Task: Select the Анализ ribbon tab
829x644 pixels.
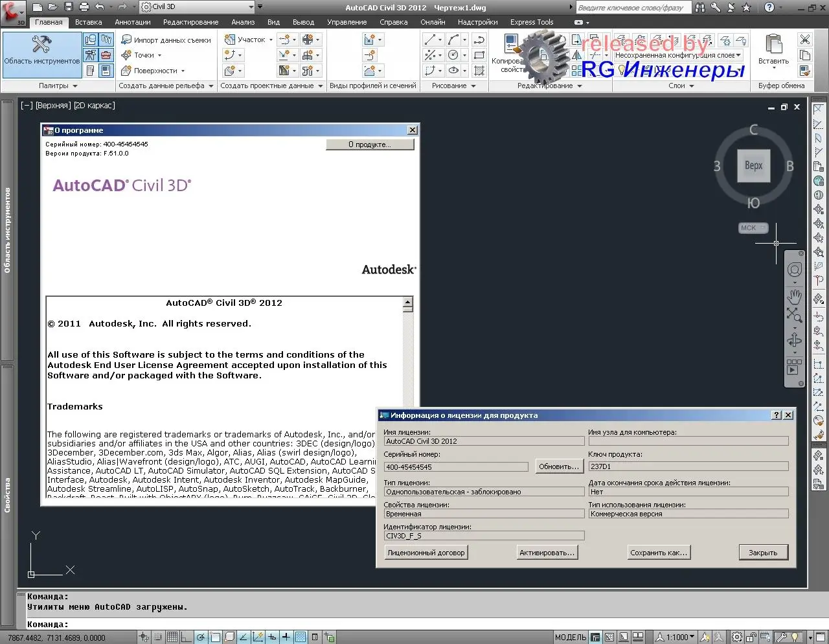Action: click(x=244, y=22)
